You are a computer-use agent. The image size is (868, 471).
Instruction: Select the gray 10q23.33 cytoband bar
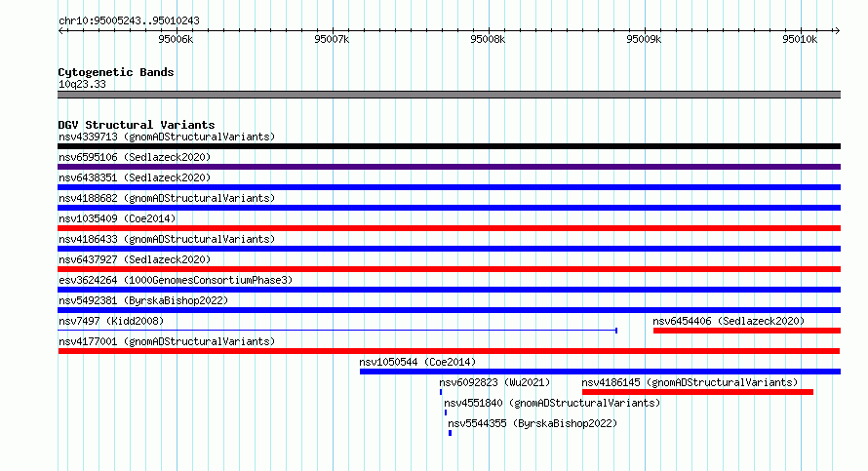click(x=449, y=95)
